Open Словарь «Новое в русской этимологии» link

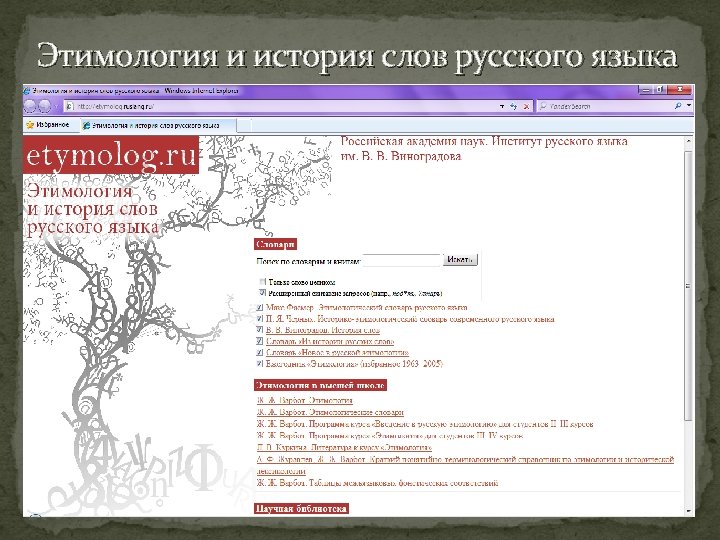coord(337,353)
